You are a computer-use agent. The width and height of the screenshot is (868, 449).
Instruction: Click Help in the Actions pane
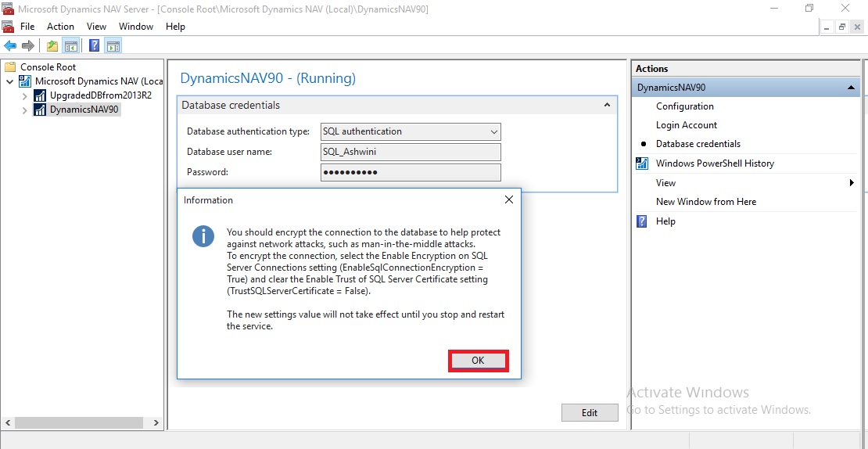[665, 221]
